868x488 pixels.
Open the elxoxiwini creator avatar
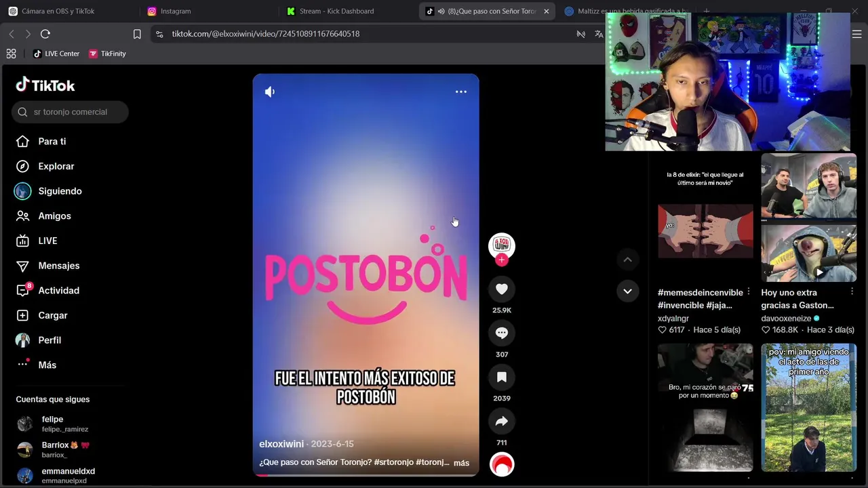pyautogui.click(x=502, y=245)
